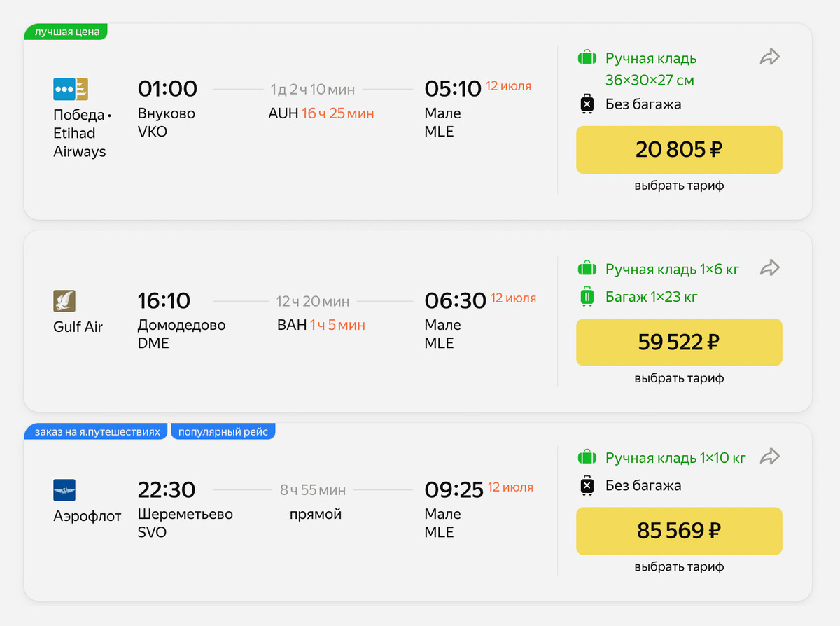Share the Pobeda Etihad flight
The height and width of the screenshot is (626, 840).
pos(770,57)
